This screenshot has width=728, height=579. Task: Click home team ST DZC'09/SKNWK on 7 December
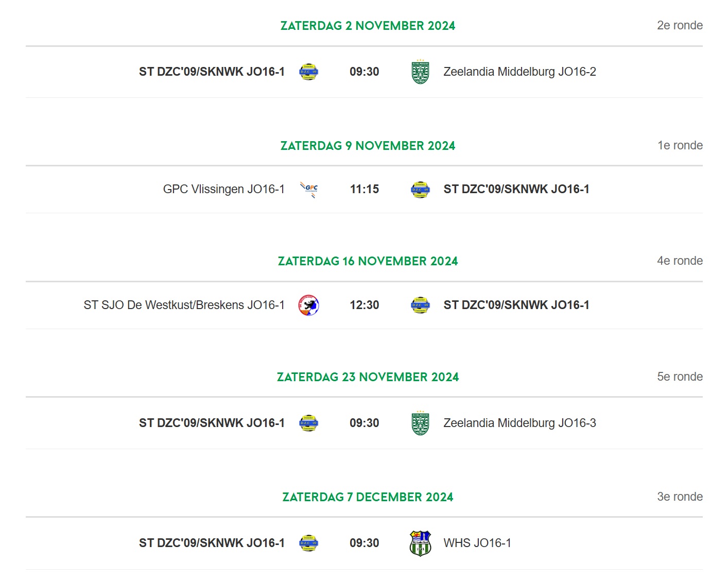(x=212, y=543)
